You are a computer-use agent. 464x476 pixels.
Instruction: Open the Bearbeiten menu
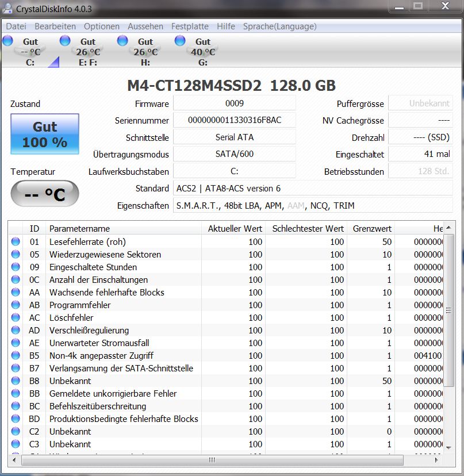(x=55, y=26)
